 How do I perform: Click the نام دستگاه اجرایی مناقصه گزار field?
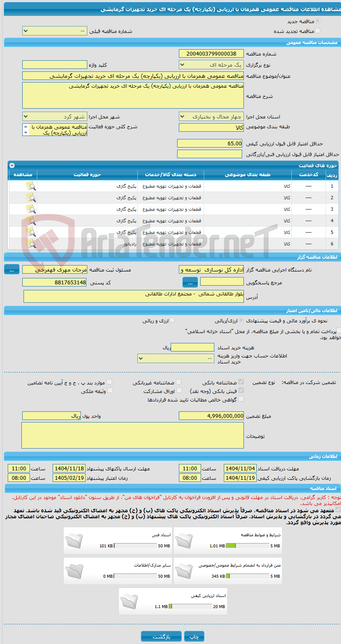click(x=211, y=269)
